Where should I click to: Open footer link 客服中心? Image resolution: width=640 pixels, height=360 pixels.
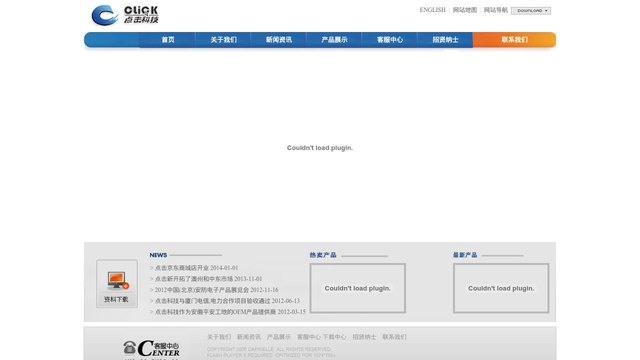(309, 337)
